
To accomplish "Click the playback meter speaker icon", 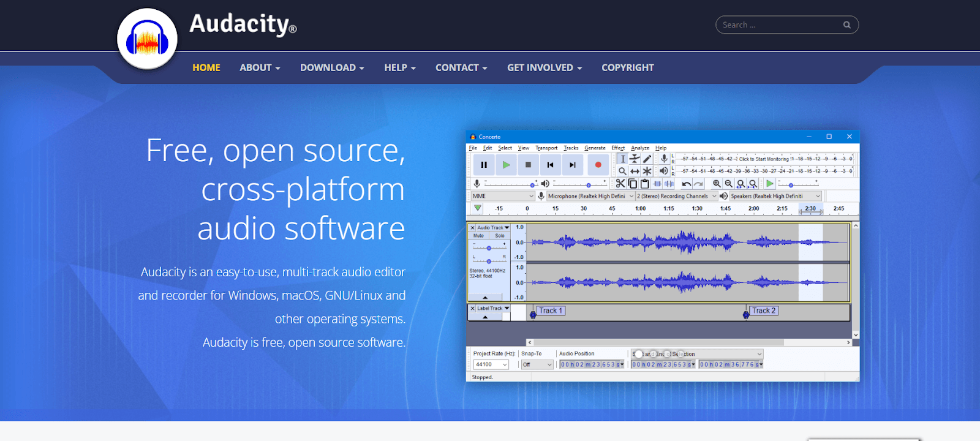I will (664, 171).
